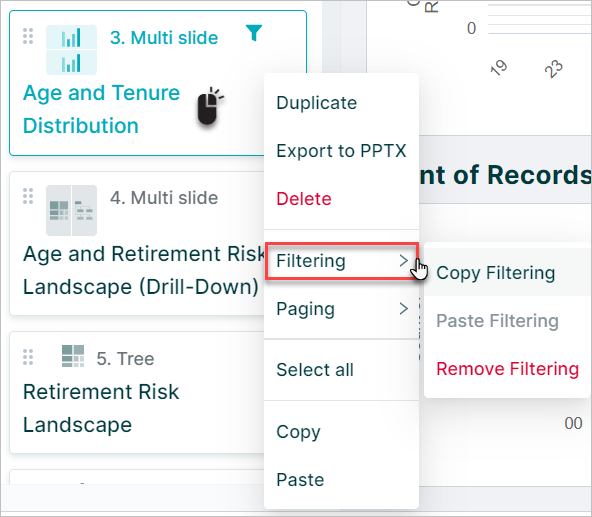Click the drag handle of slide 4

[28, 196]
